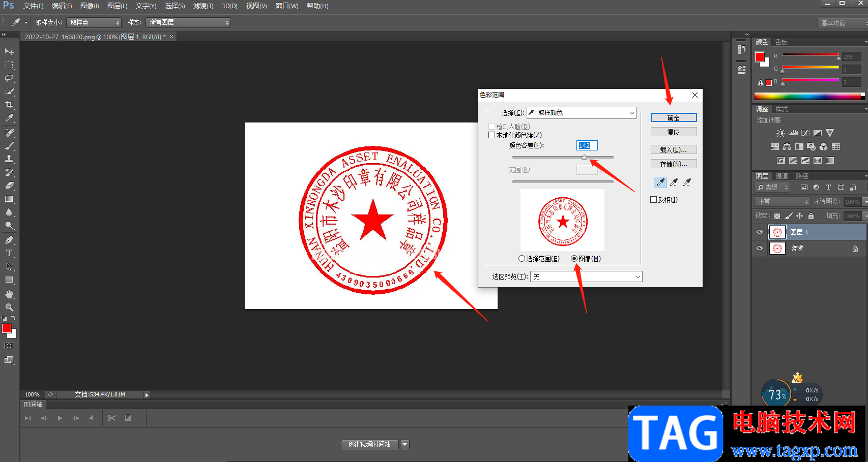Select the History Brush tool

tap(9, 172)
